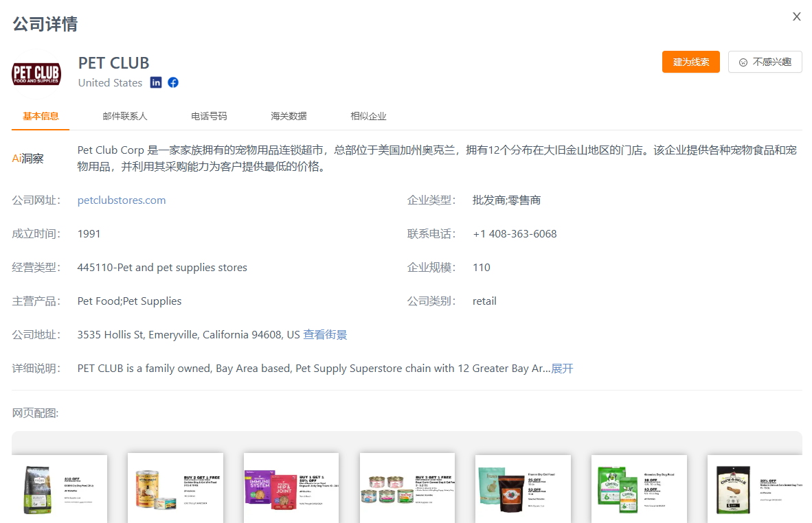The height and width of the screenshot is (523, 812).
Task: Open the PET CLUB LinkedIn icon
Action: (x=156, y=82)
